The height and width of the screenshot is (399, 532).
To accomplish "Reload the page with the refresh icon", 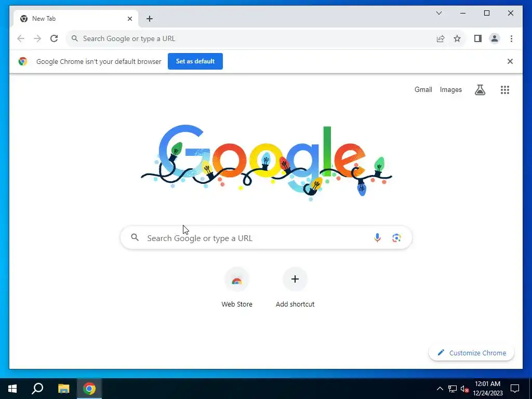I will 54,38.
